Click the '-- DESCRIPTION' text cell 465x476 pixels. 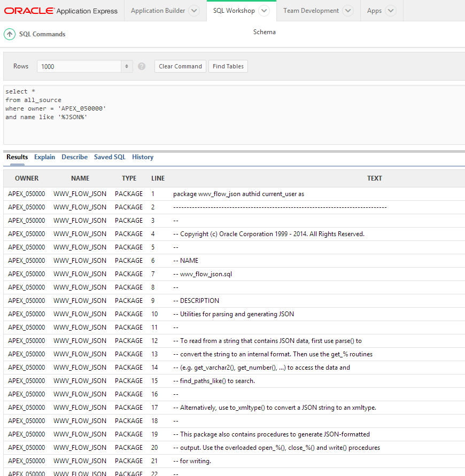[x=196, y=301]
